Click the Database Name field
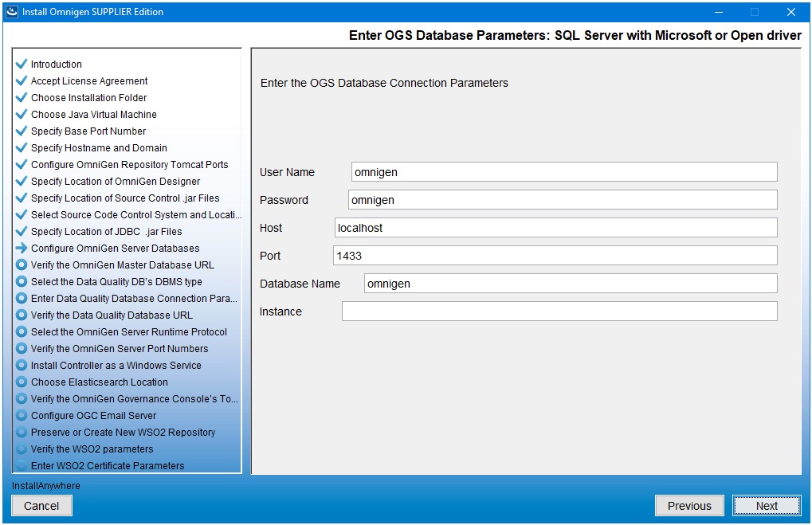 click(571, 284)
